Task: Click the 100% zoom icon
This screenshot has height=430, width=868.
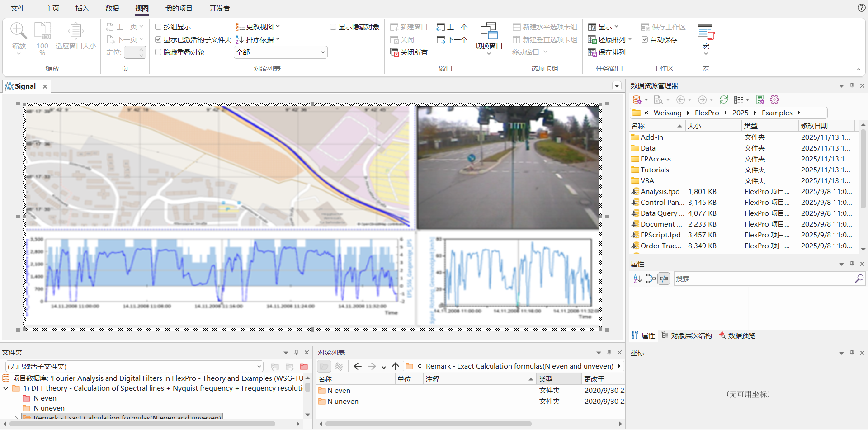Action: coord(42,31)
